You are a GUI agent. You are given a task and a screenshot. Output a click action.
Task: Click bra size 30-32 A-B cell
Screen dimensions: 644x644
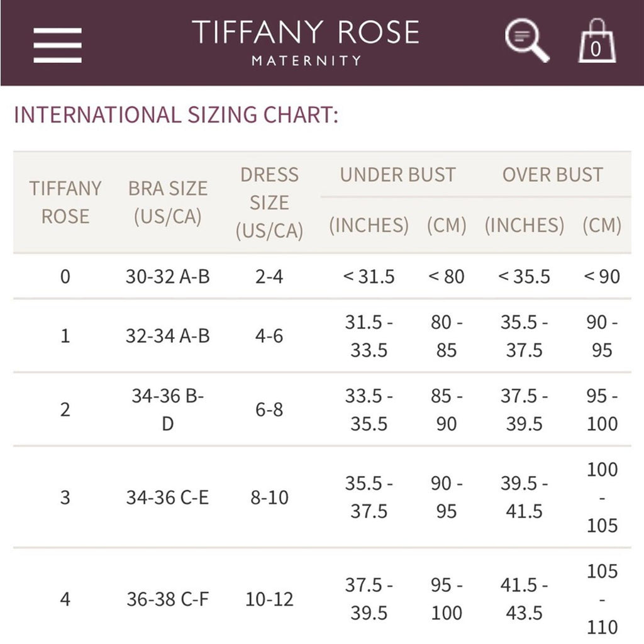click(167, 277)
